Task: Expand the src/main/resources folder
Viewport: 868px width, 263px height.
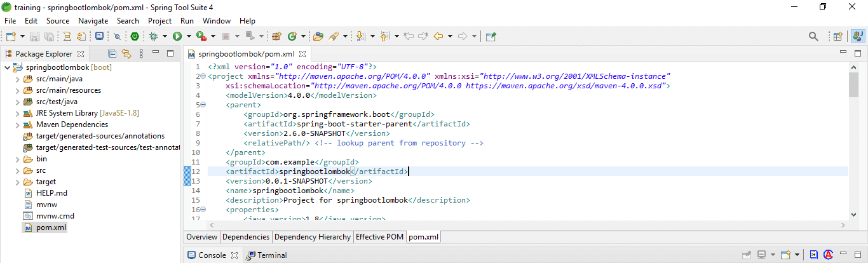Action: point(18,90)
